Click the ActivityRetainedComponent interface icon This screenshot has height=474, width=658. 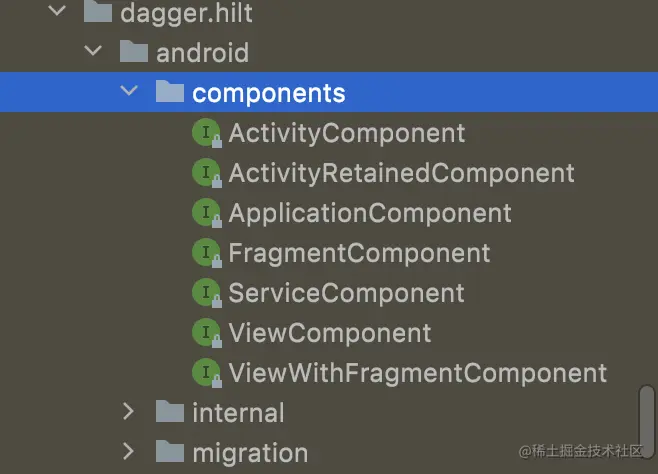205,172
